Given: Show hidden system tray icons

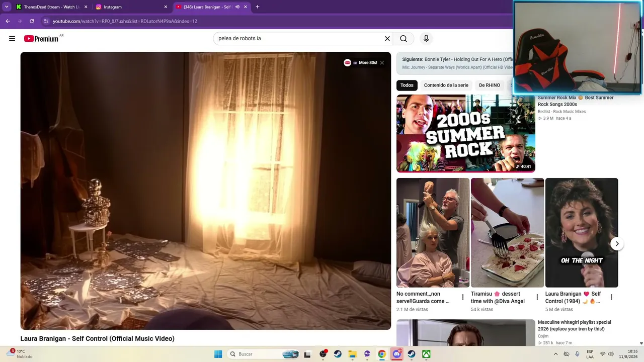Looking at the screenshot, I should coord(555,354).
